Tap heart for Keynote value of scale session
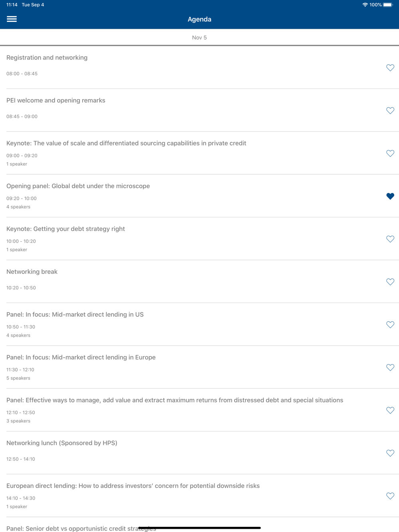Screen dimensions: 399x532 (390, 154)
